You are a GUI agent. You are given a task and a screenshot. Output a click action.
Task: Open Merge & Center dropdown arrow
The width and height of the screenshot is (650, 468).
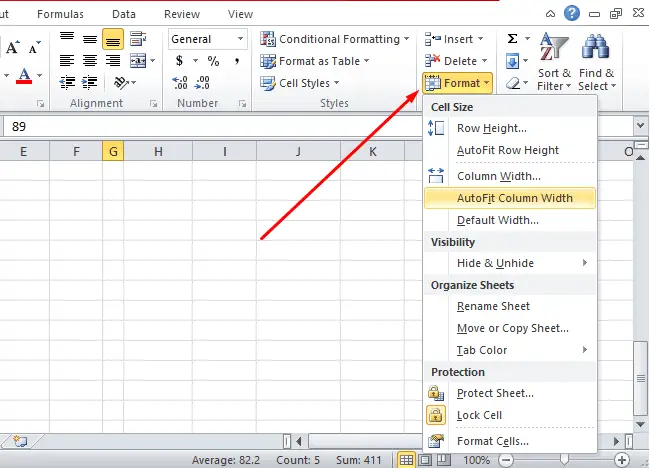(x=153, y=61)
